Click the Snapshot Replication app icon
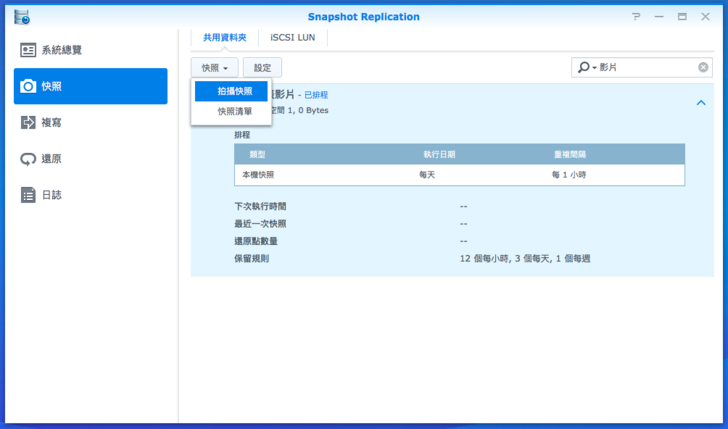Screen dimensions: 728x429 (21, 16)
